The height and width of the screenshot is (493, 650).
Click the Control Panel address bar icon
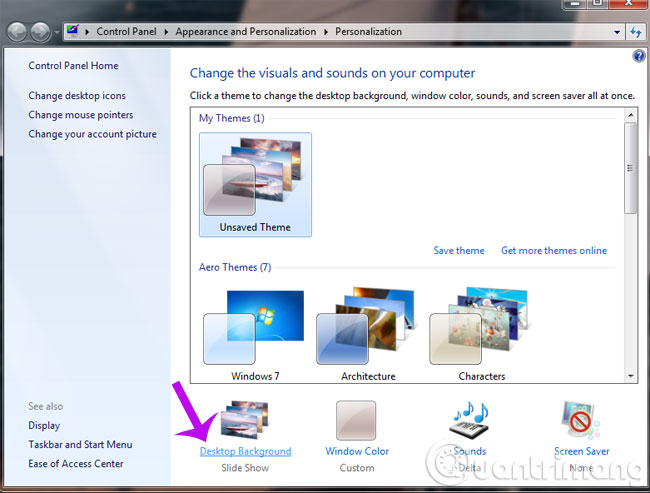click(x=73, y=31)
